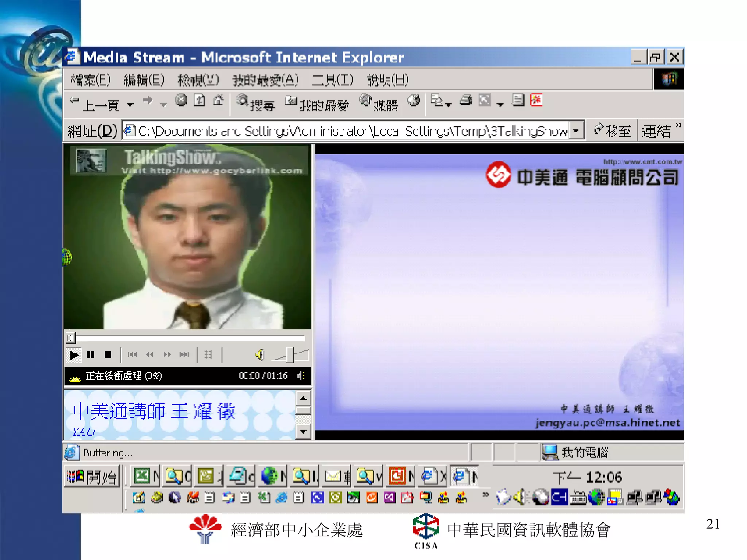
Task: Open the File menu
Action: [90, 80]
